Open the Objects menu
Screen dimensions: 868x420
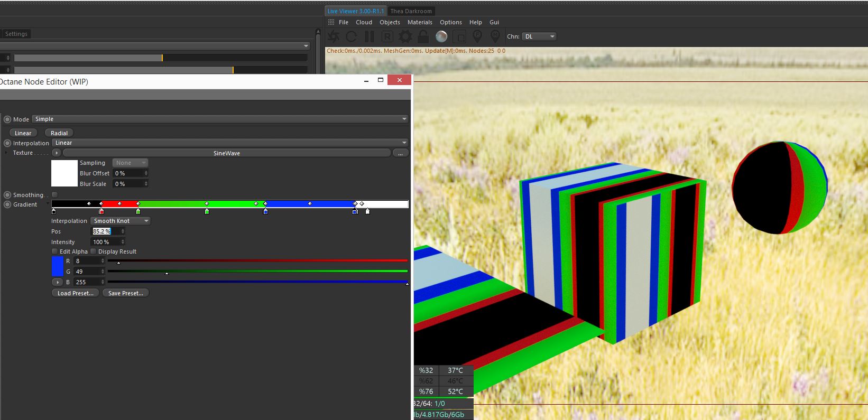[390, 22]
